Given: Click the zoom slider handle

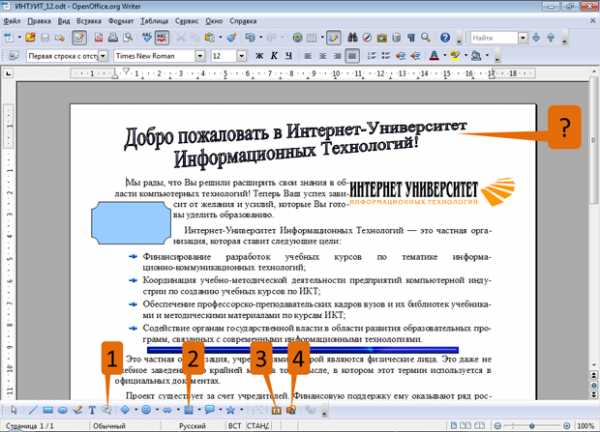Looking at the screenshot, I should (532, 425).
